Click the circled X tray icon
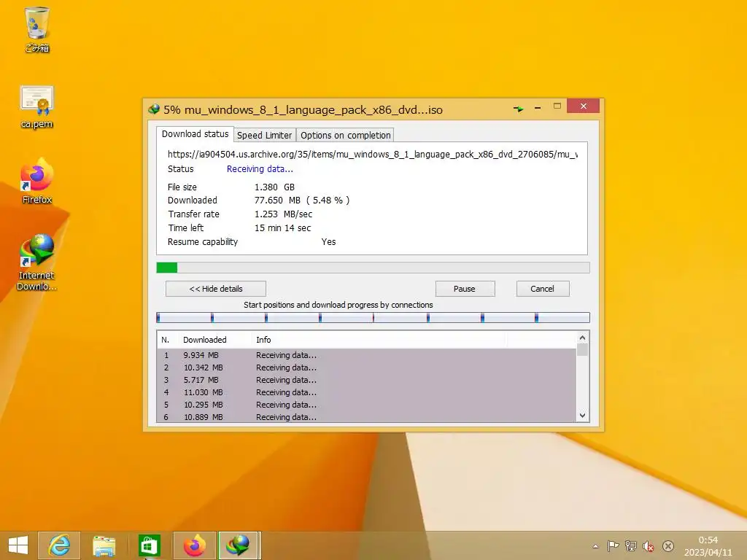Image resolution: width=747 pixels, height=560 pixels. point(668,546)
